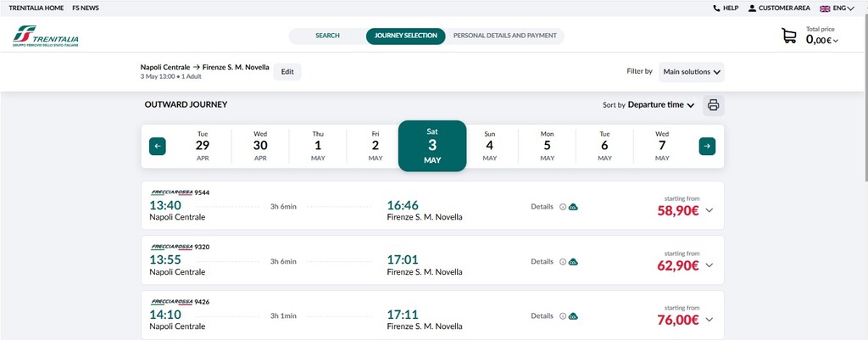The width and height of the screenshot is (868, 340).
Task: Open Main solutions filter dropdown
Action: pos(692,72)
